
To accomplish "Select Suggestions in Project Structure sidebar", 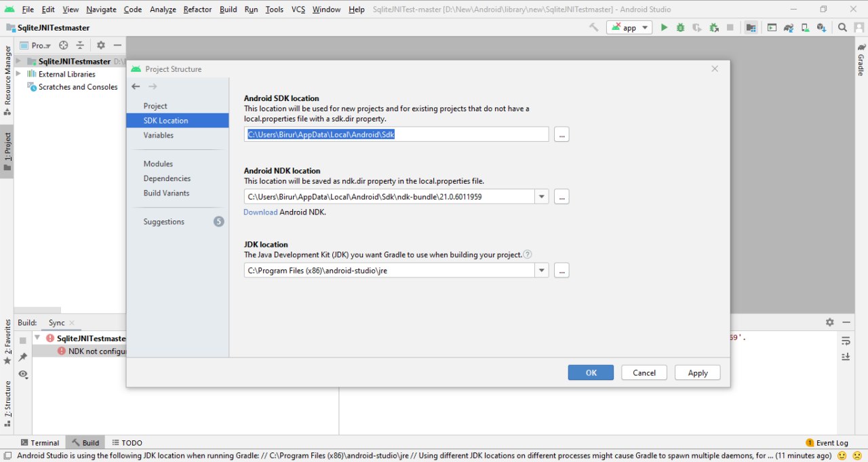I will [163, 222].
